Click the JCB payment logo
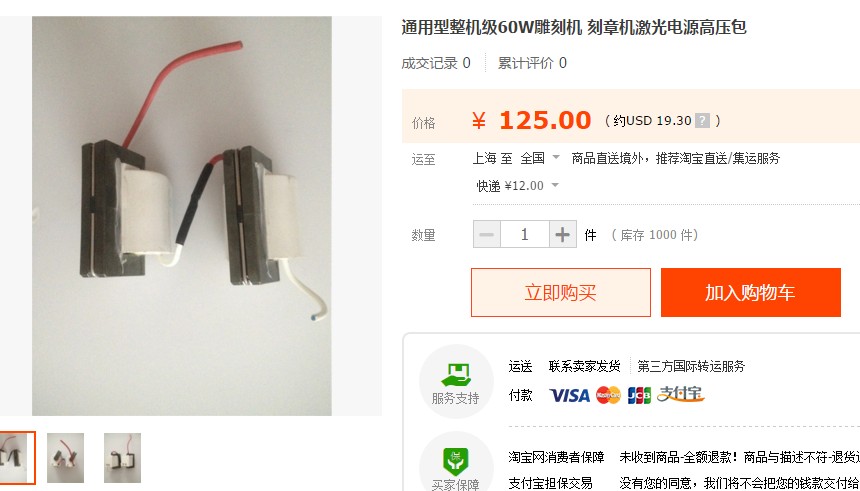The image size is (860, 491). click(639, 395)
